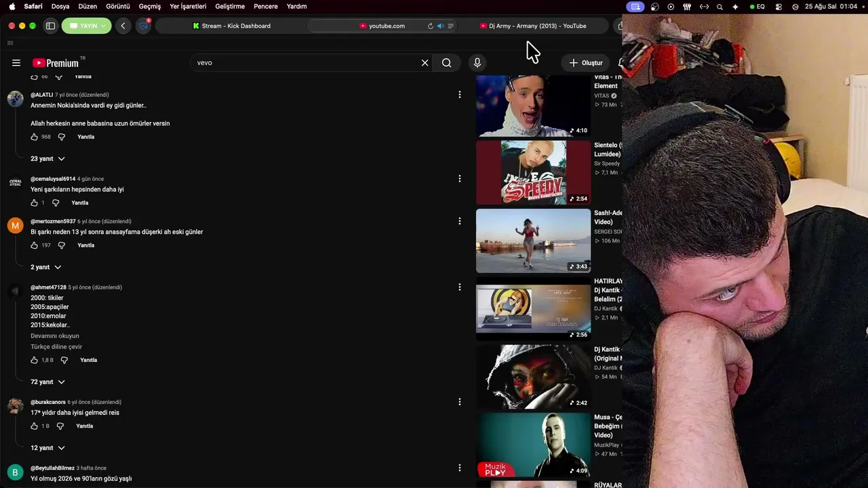Open the privacy shield extension icon

(143, 26)
